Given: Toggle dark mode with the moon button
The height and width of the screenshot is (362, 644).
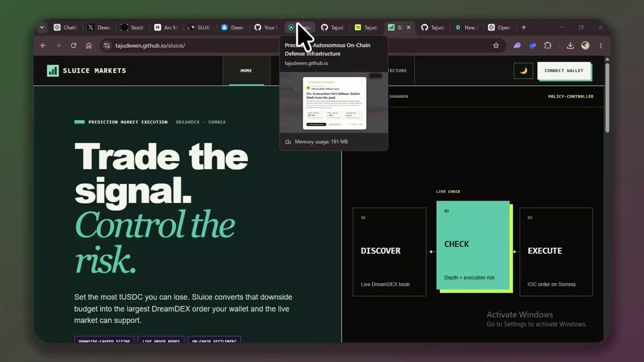Looking at the screenshot, I should [523, 71].
